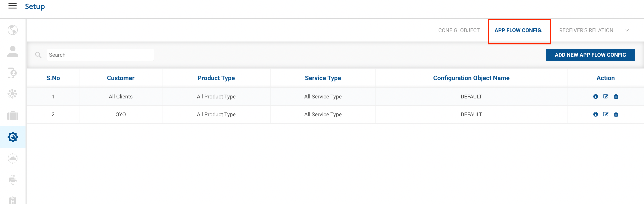This screenshot has width=644, height=204.
Task: Edit the All Clients app flow config
Action: 606,96
